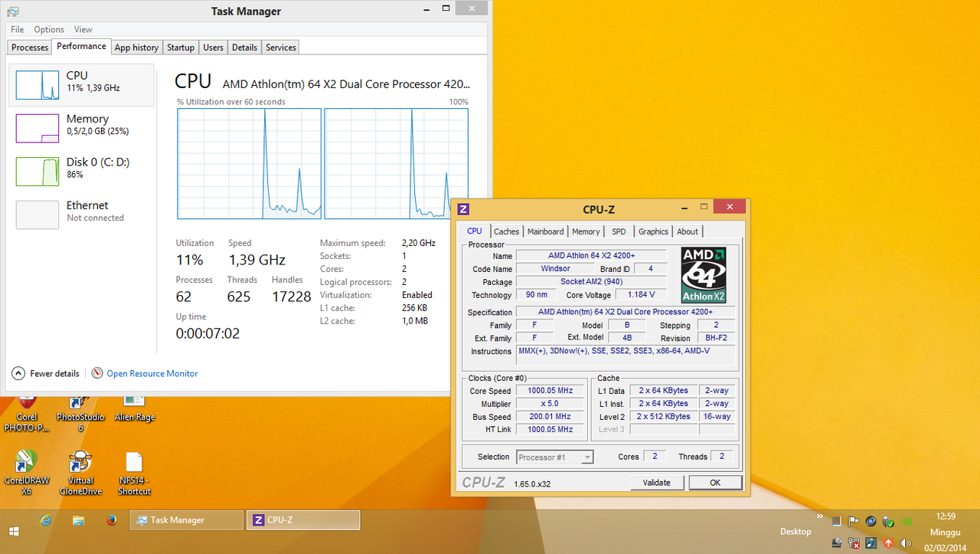Select Disk 0 (C: D:) in sidebar

tap(81, 171)
